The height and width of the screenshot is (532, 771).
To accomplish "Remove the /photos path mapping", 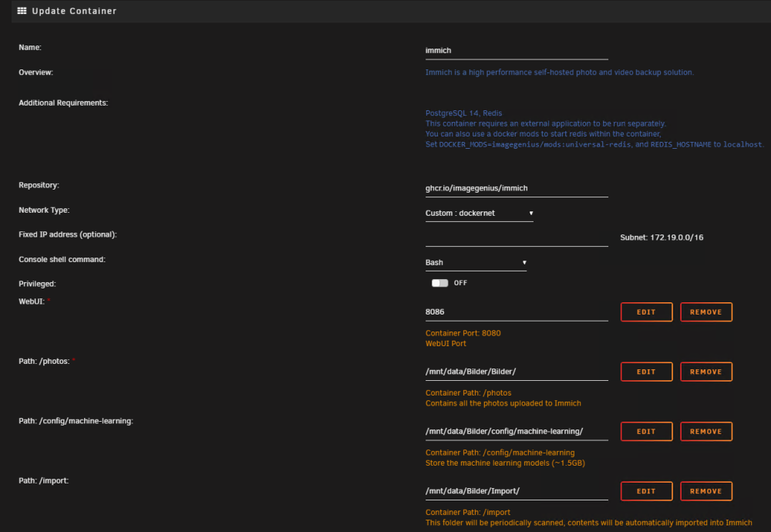I will pyautogui.click(x=705, y=372).
